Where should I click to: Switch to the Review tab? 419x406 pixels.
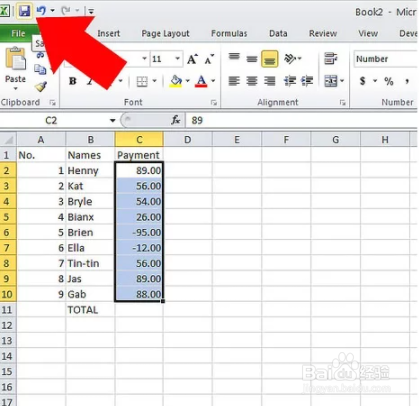point(323,33)
